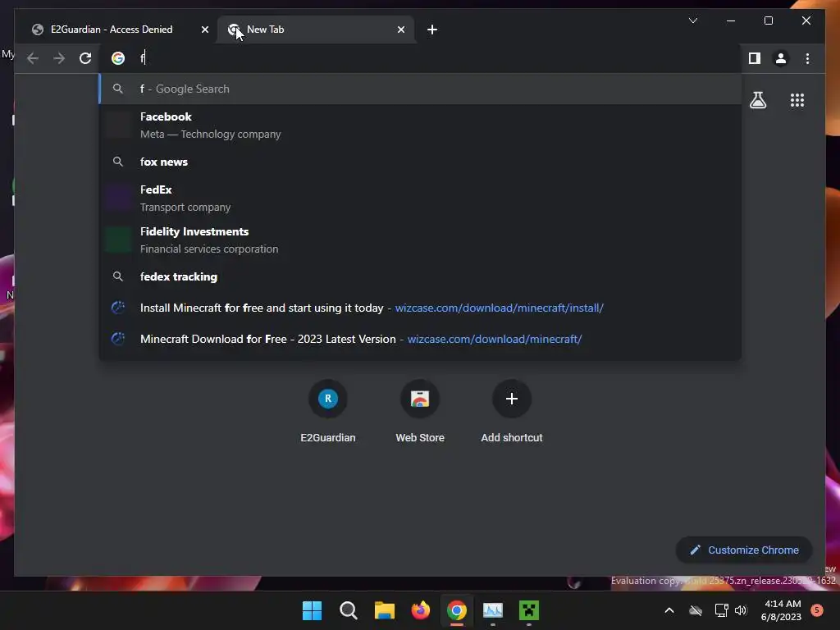Open Minecraft Download for Free suggestion
The image size is (840, 630).
click(x=420, y=339)
